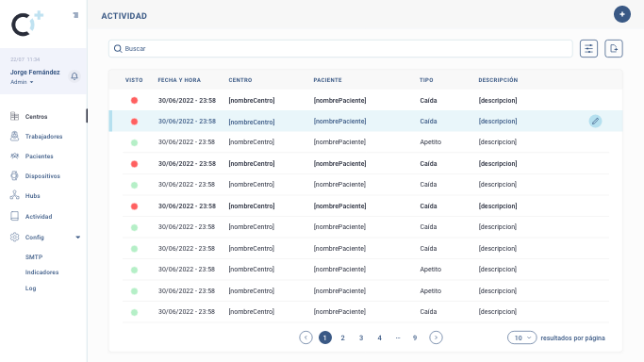Collapse the sidebar menu icon
644x362 pixels.
[75, 15]
